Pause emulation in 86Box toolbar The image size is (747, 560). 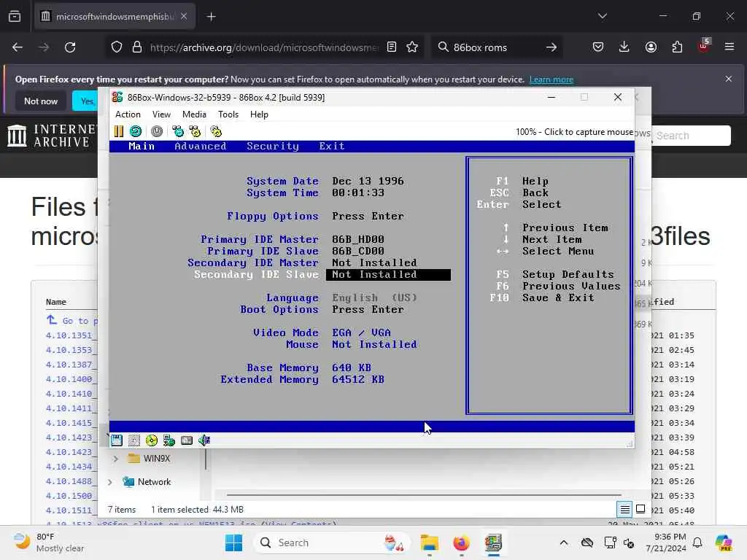pyautogui.click(x=119, y=131)
